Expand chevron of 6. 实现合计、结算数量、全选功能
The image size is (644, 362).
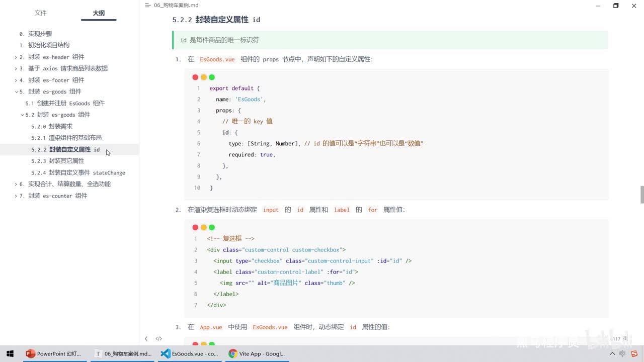pos(16,185)
